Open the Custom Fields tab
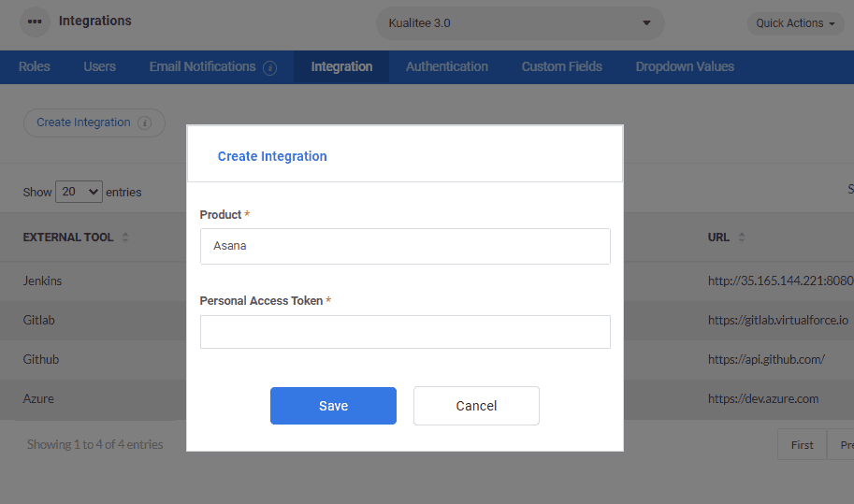The height and width of the screenshot is (504, 854). [561, 67]
